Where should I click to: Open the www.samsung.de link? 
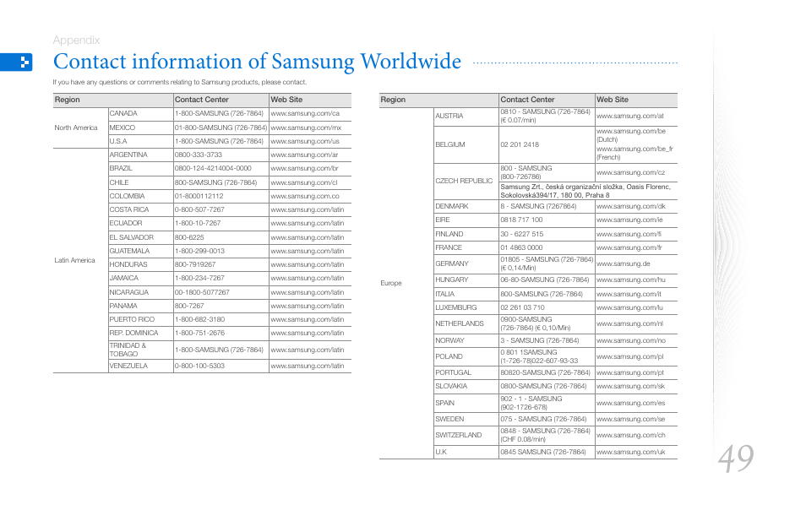click(623, 263)
